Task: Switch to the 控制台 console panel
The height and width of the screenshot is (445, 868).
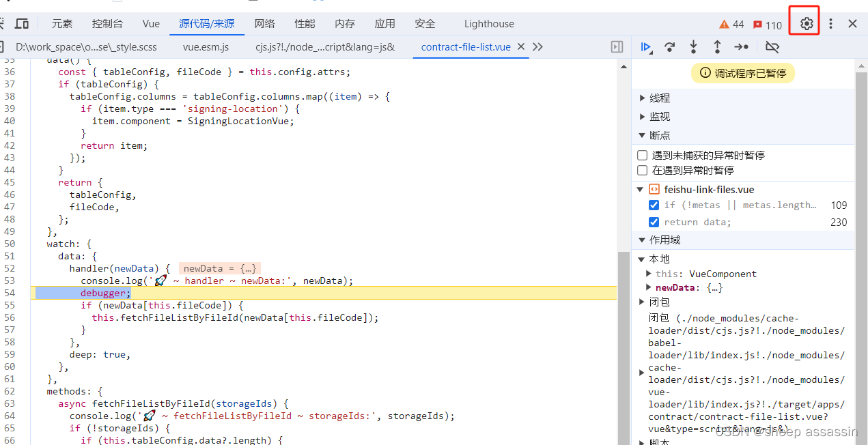Action: (x=107, y=23)
